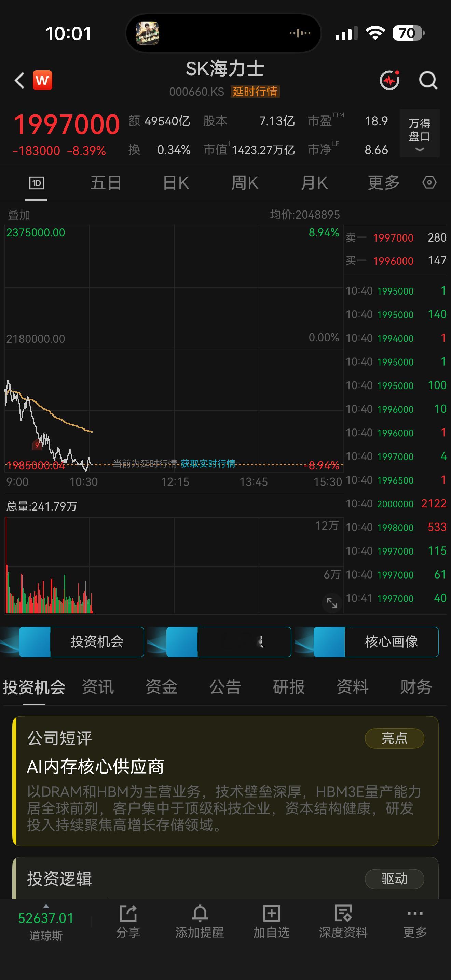Tap the Wi-Fi status icon

[x=375, y=33]
